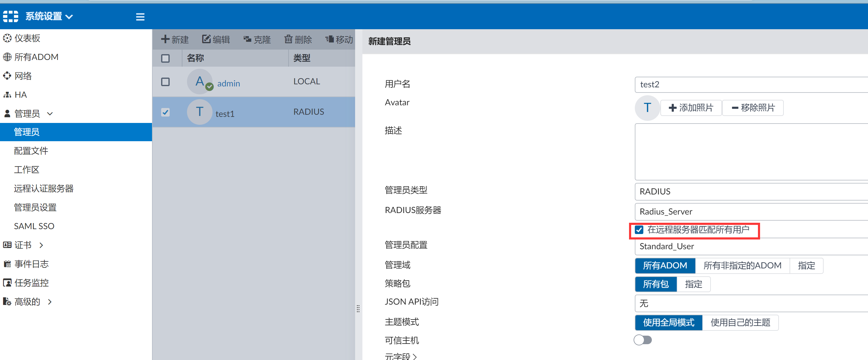The image size is (868, 360).
Task: Expand the certificates (证书) menu
Action: pos(23,245)
